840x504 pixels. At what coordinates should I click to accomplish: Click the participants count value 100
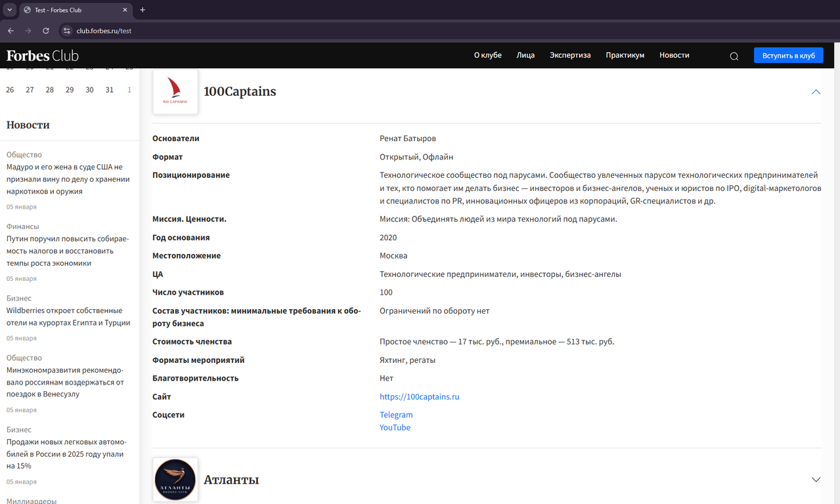pos(386,293)
